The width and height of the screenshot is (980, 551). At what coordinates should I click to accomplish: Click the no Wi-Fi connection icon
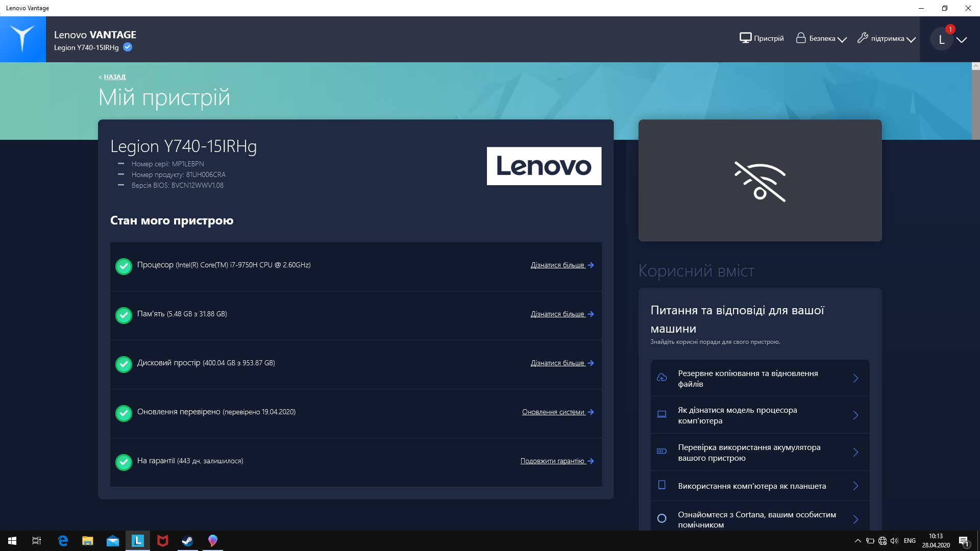tap(760, 181)
